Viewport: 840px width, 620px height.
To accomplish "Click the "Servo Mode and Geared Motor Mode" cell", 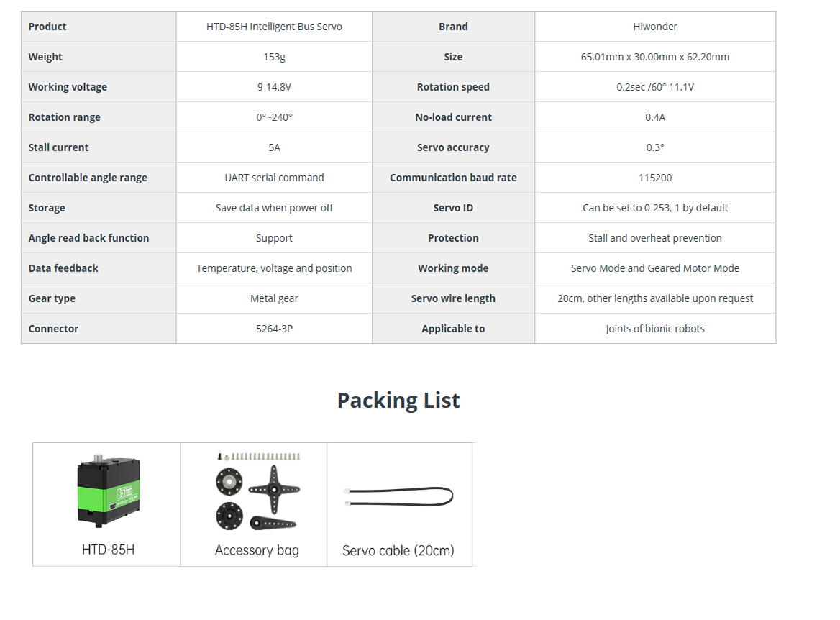I will pos(655,268).
